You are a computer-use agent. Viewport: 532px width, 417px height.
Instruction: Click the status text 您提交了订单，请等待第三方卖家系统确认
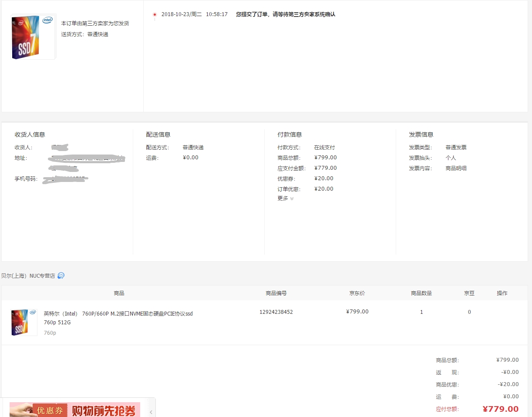point(286,14)
